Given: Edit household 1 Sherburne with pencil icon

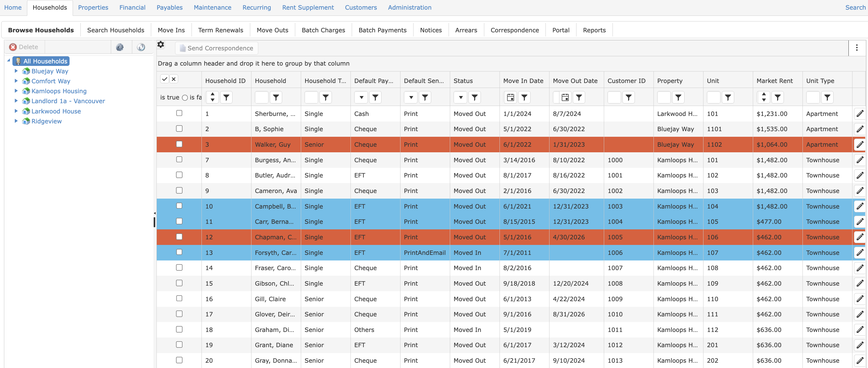Looking at the screenshot, I should [x=860, y=114].
